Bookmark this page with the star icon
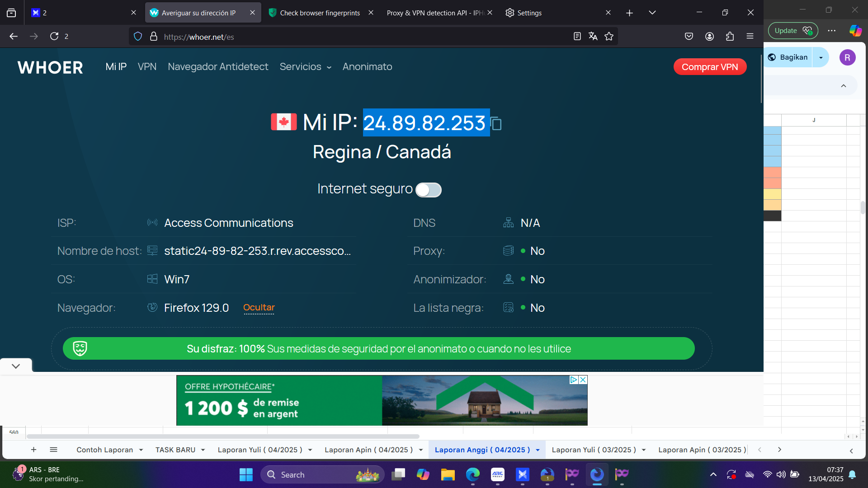868x488 pixels. [x=609, y=36]
